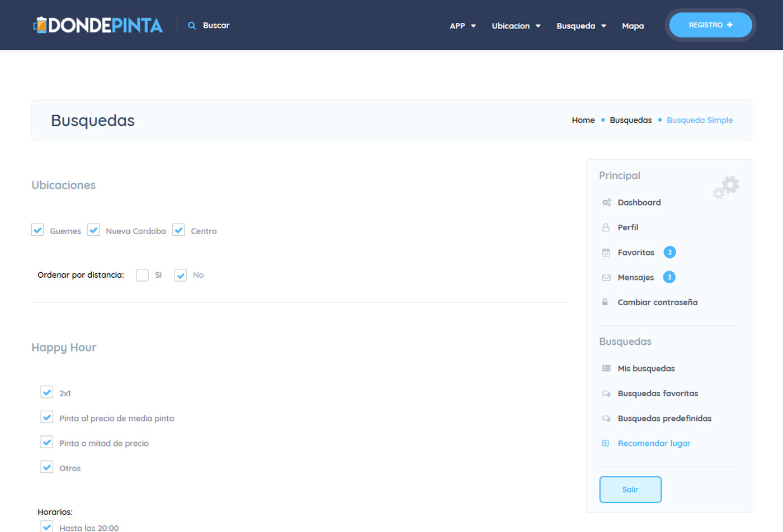Click the Dashboard gears icon
783x532 pixels.
click(x=606, y=202)
